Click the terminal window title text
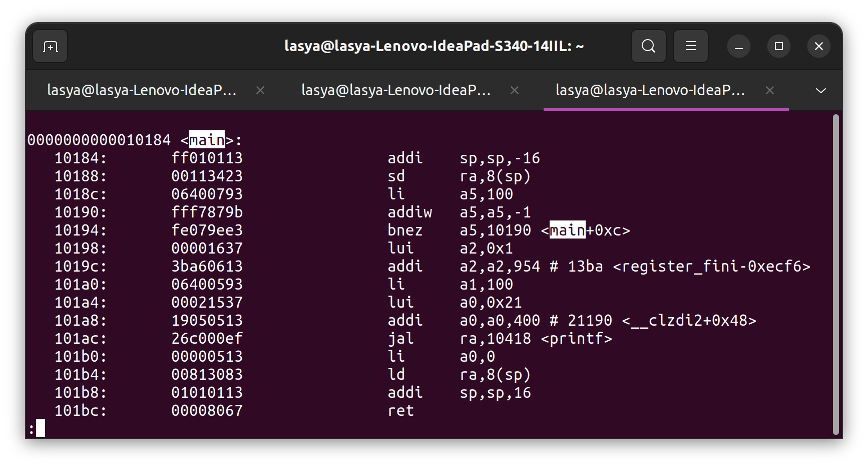The image size is (868, 467). click(x=433, y=46)
